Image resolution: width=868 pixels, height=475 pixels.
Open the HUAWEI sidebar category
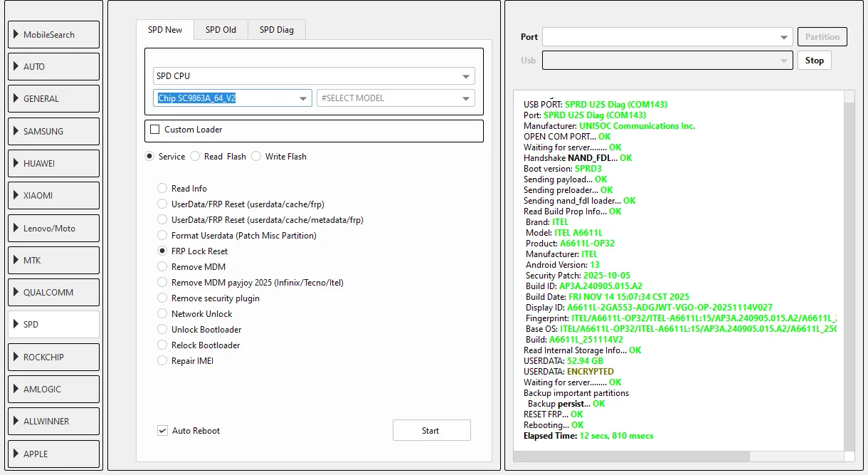54,163
